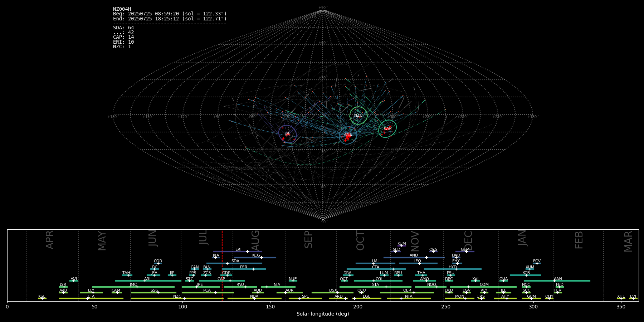The width and height of the screenshot is (644, 322).
Task: Select the AUR shower bar in the timeline
Action: (x=289, y=293)
